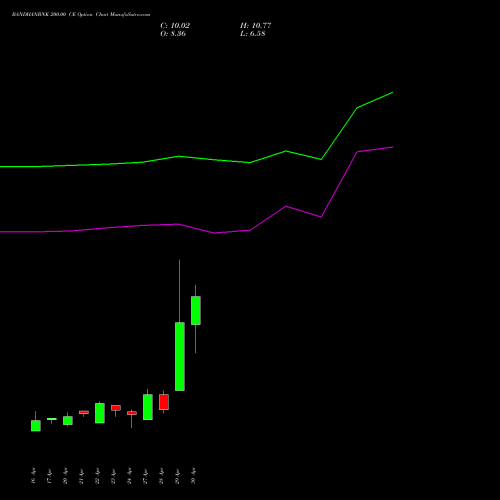Select the 16 Apr date label

click(33, 476)
